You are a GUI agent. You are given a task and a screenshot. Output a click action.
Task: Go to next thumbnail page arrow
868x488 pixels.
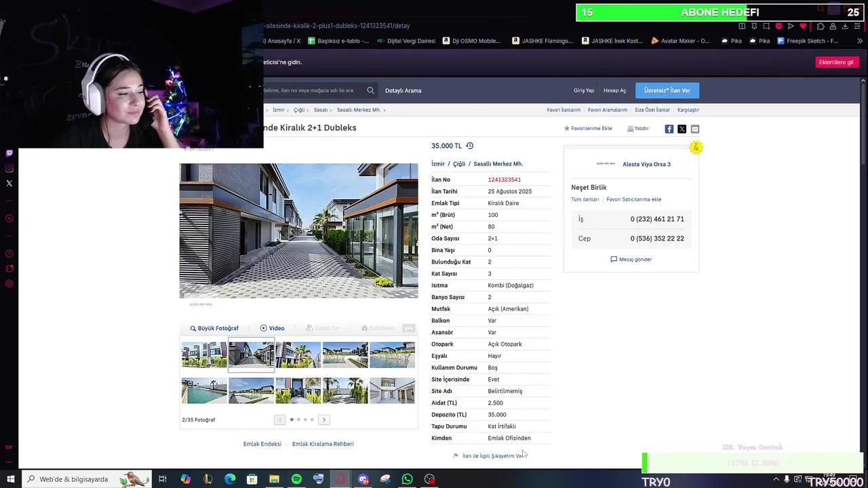(324, 420)
